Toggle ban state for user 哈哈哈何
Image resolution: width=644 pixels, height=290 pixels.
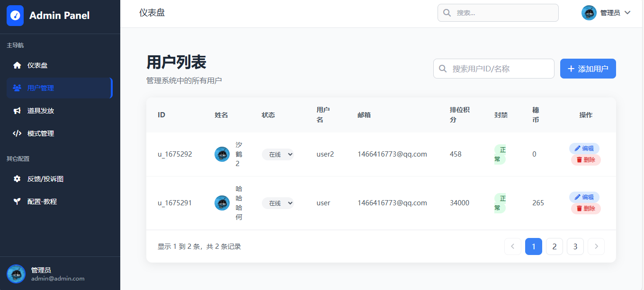499,203
